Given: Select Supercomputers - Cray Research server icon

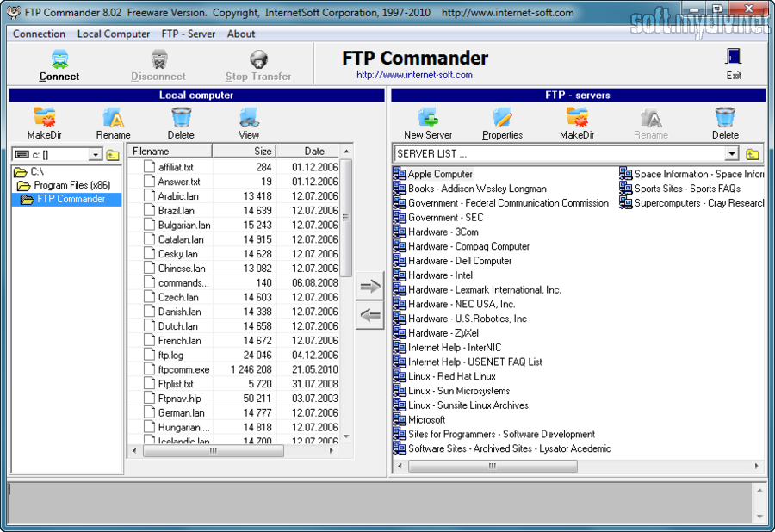Looking at the screenshot, I should tap(626, 202).
